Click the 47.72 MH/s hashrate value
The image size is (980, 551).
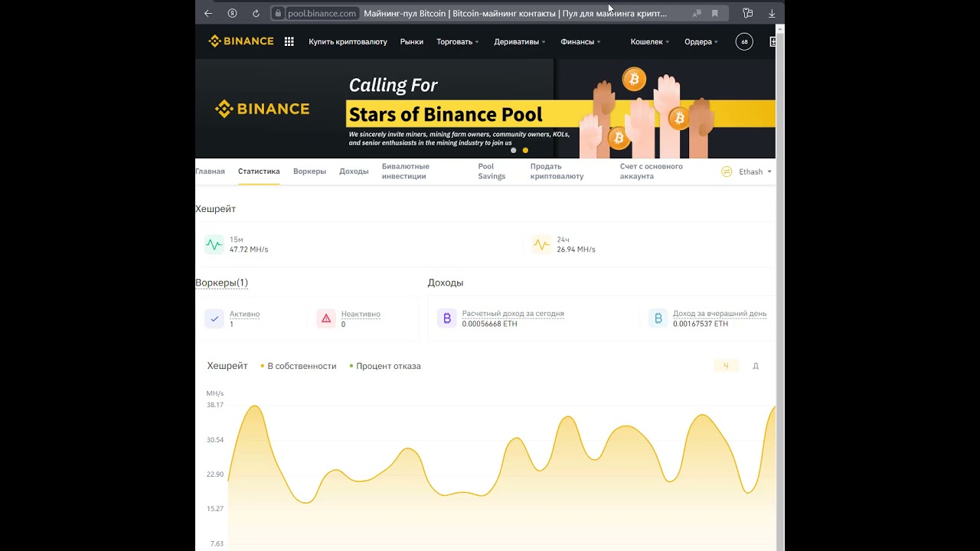click(x=249, y=249)
